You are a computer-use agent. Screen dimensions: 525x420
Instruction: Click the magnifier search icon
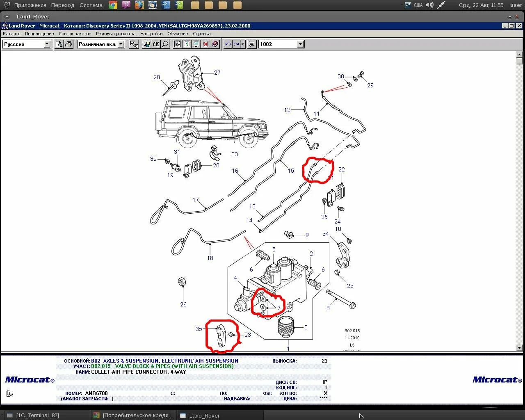pos(165,44)
